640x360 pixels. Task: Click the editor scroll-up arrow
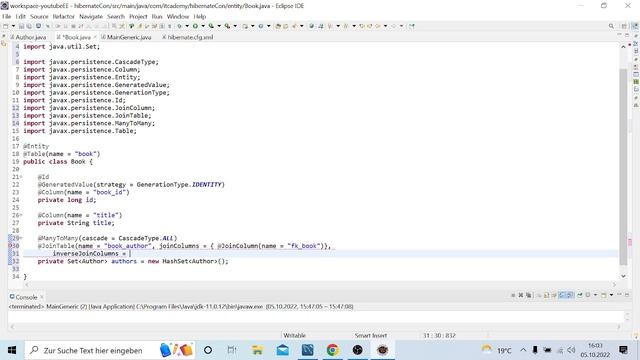point(623,47)
